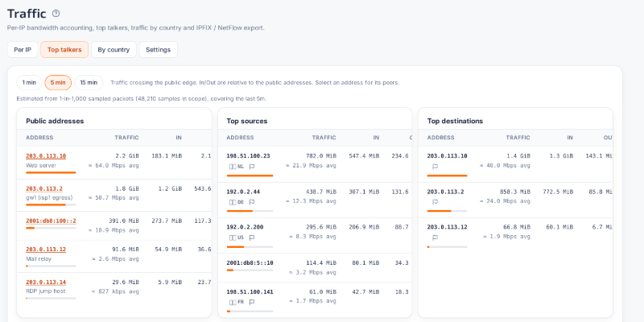Image resolution: width=644 pixels, height=322 pixels.
Task: Click destination address 203.0.113.12
Action: [448, 227]
